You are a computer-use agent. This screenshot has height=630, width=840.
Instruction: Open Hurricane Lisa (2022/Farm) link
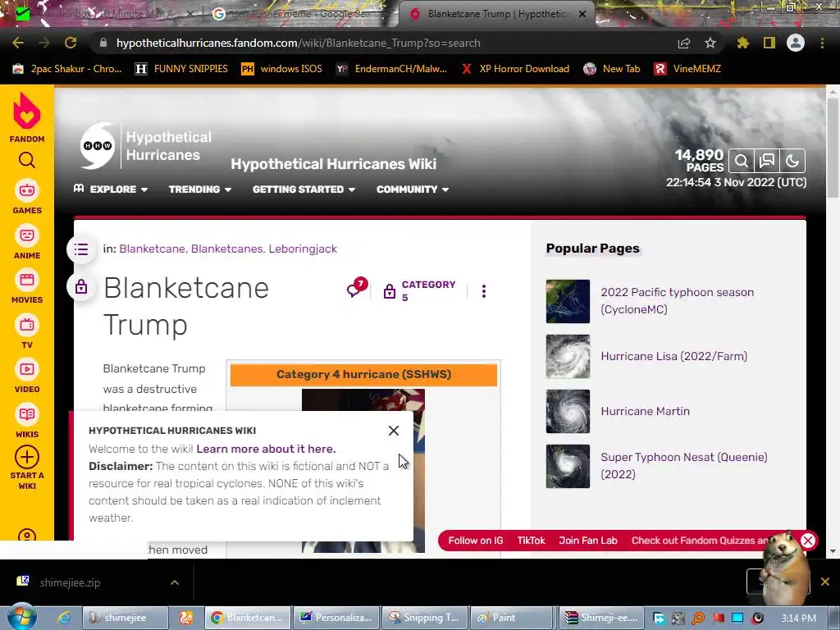pos(674,356)
